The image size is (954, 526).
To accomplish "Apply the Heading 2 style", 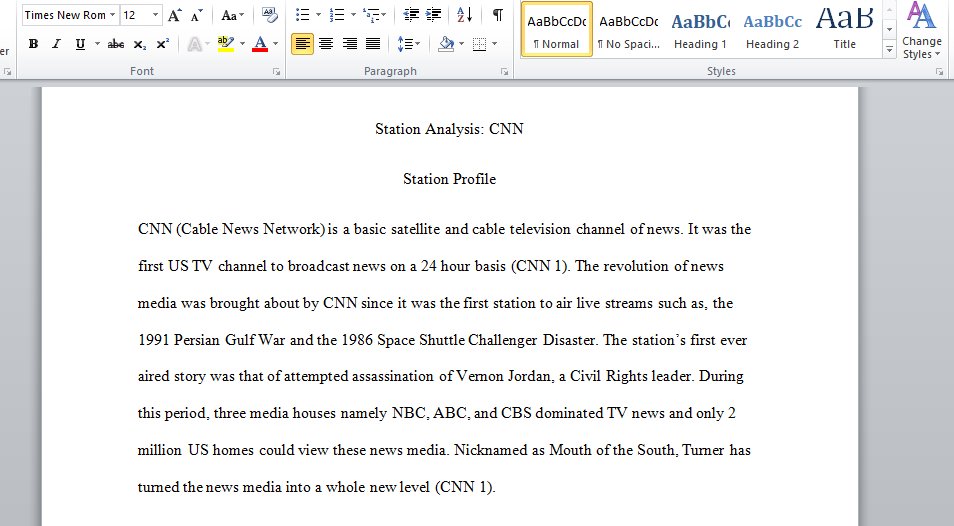I will [x=772, y=29].
